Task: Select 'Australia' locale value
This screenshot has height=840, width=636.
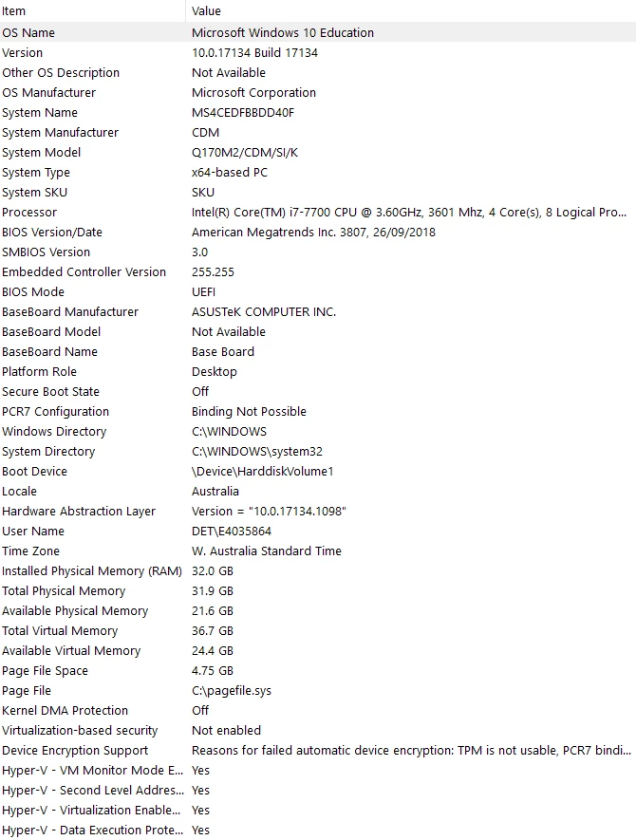Action: coord(215,491)
